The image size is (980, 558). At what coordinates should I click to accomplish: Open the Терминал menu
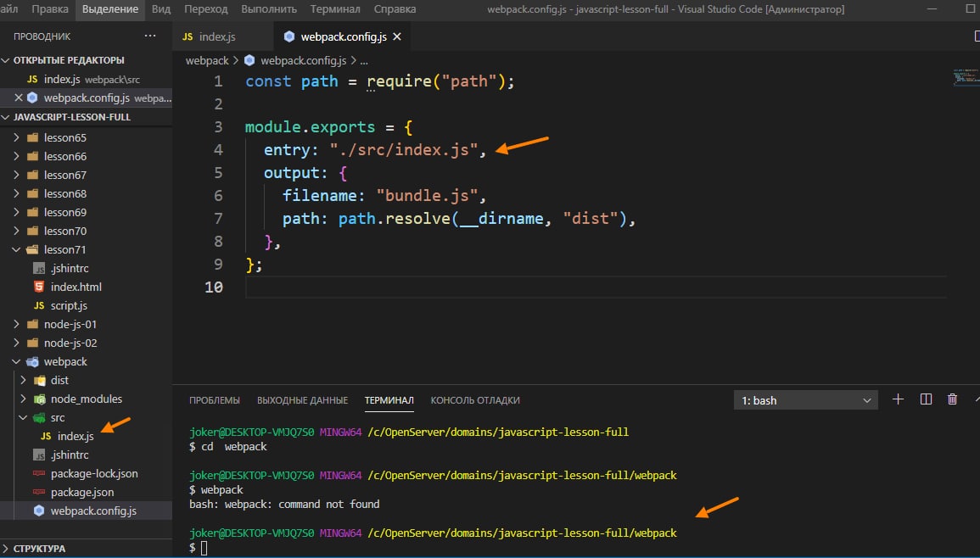(335, 9)
